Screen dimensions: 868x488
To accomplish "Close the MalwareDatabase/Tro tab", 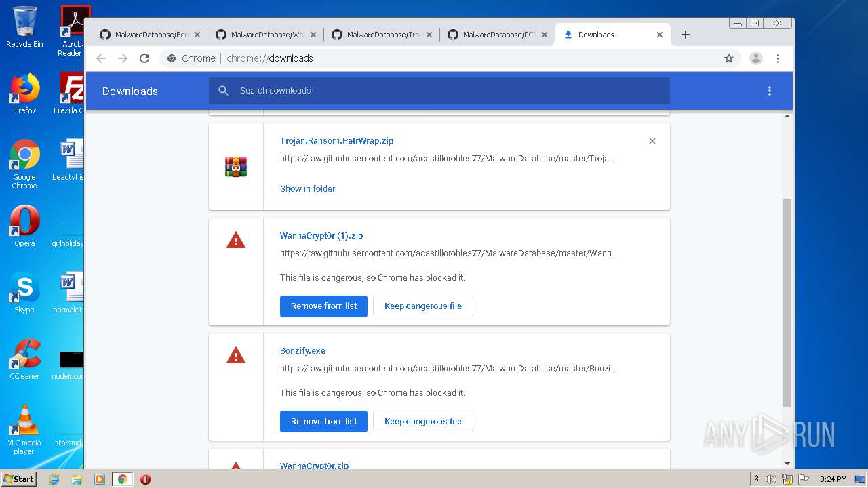I will (429, 35).
